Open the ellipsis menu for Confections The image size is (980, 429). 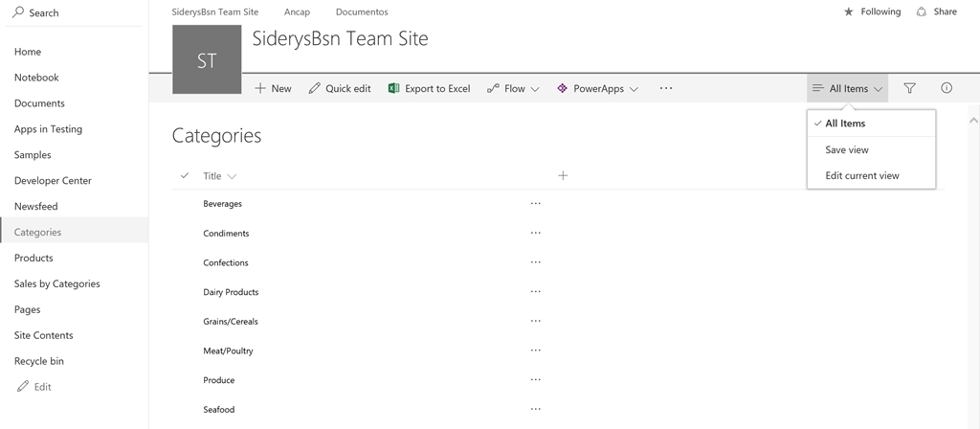click(x=536, y=262)
